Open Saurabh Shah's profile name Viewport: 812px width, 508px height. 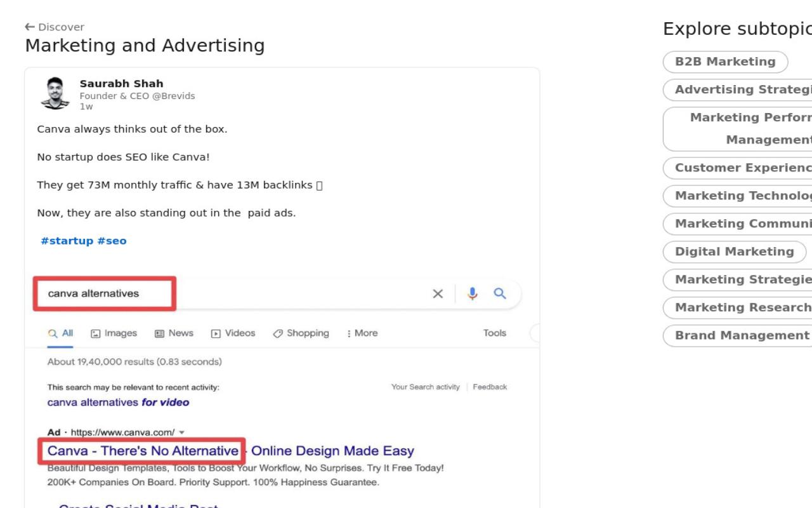pyautogui.click(x=121, y=83)
